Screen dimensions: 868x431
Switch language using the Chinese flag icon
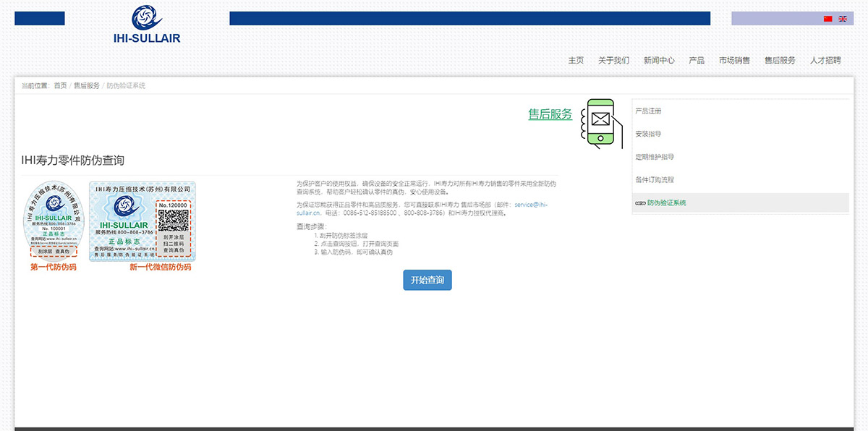pos(828,19)
